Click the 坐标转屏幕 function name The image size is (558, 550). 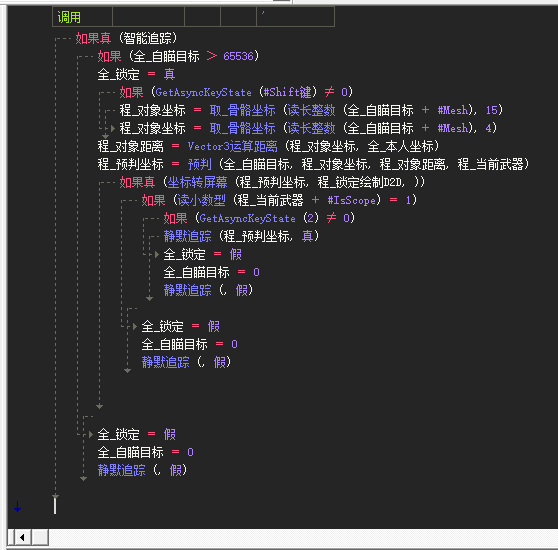tap(197, 183)
